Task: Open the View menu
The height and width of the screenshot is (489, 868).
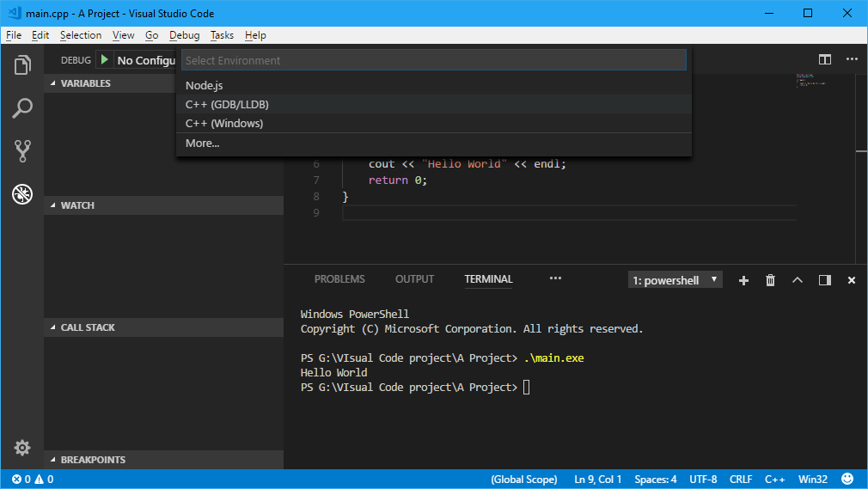Action: click(124, 35)
